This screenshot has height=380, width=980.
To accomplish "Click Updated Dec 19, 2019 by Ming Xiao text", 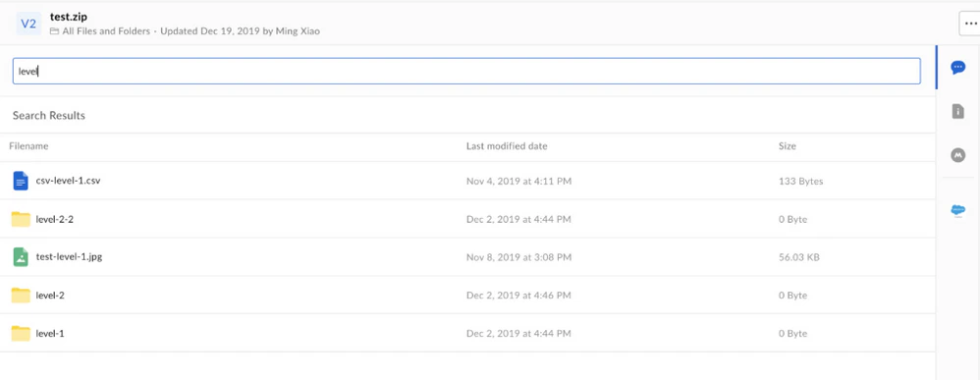I will click(240, 31).
